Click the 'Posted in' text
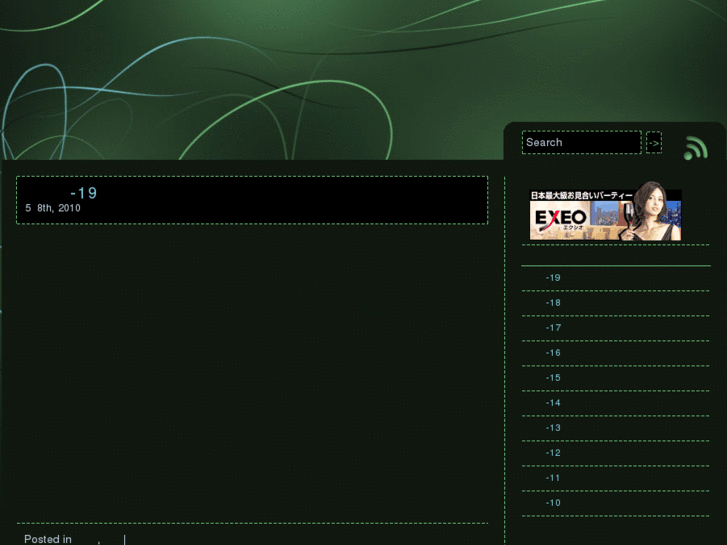Viewport: 727px width, 545px height. point(48,539)
